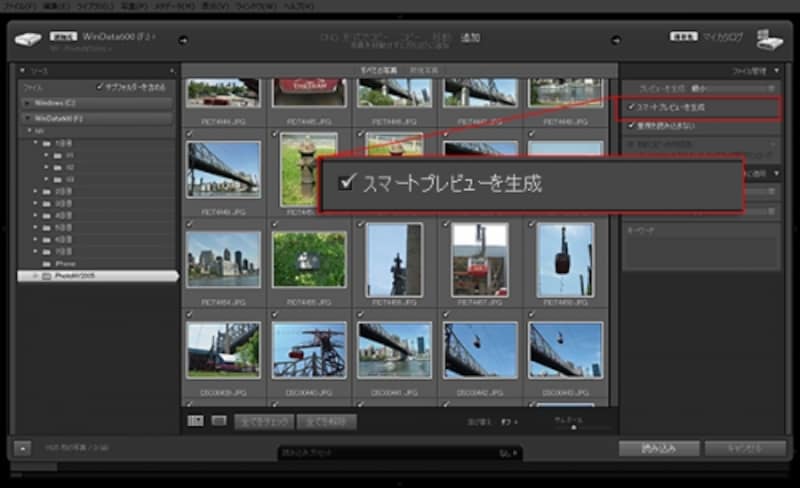Screen dimensions: 800x488
Task: Select the 2日目 folder icon
Action: click(46, 191)
